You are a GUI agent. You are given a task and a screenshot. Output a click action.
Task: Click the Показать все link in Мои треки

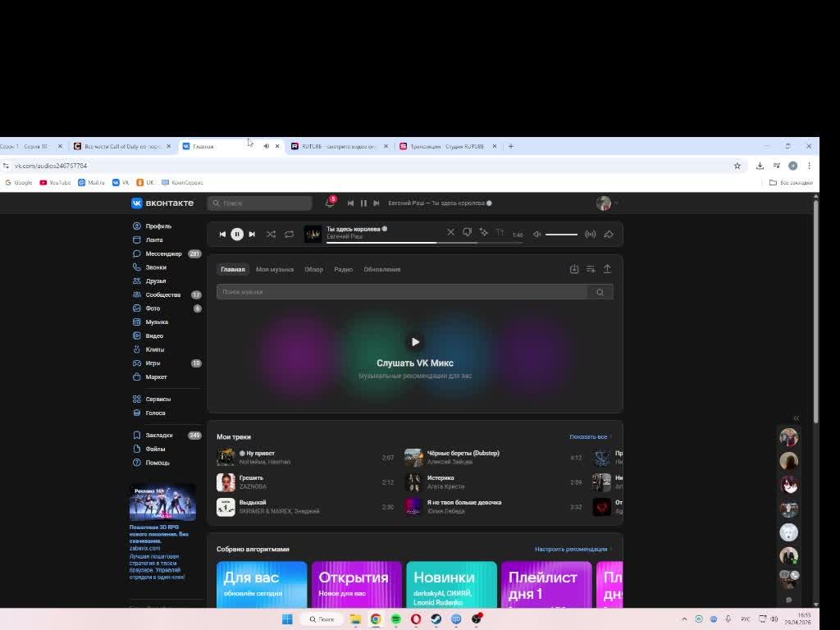[590, 436]
